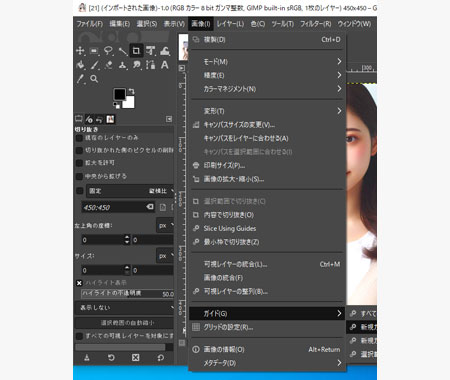
Task: Switch to Undo History tab
Action: click(99, 119)
